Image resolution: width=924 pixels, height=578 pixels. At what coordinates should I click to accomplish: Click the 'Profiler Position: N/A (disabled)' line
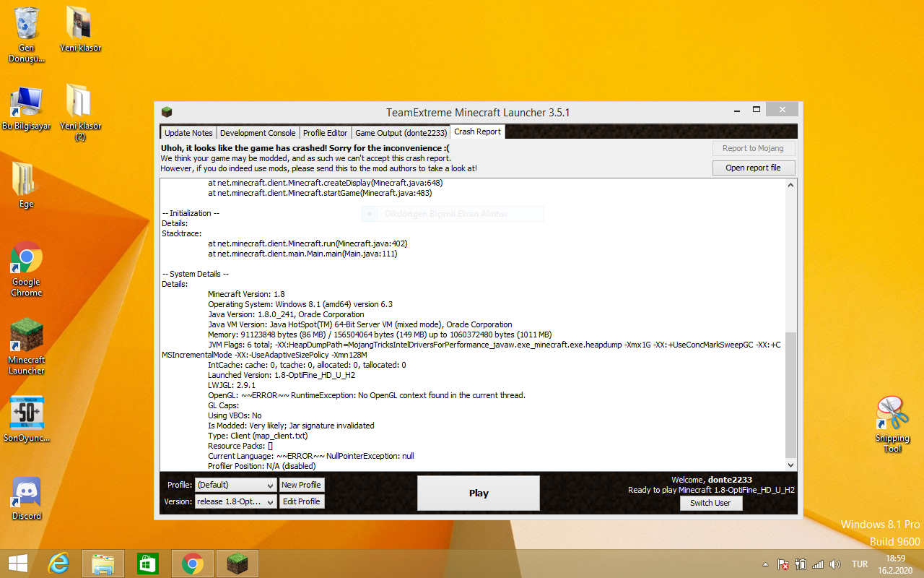pyautogui.click(x=262, y=466)
